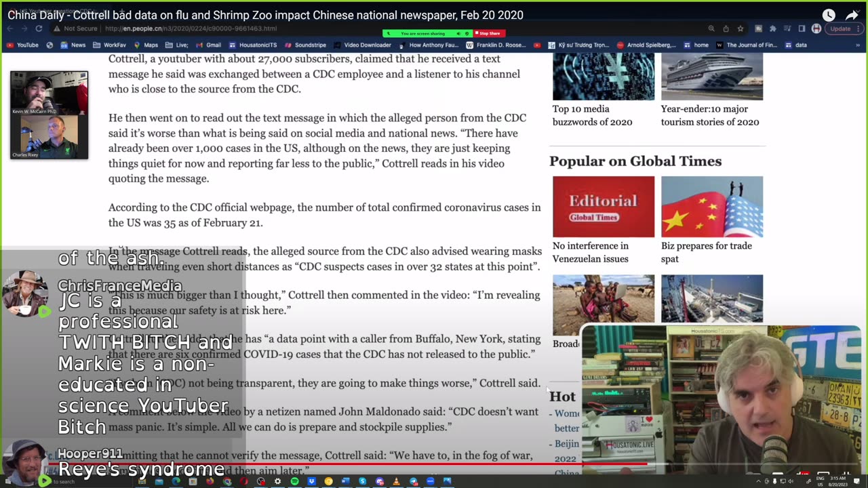Open the media control playlist icon
Image resolution: width=868 pixels, height=488 pixels.
(787, 28)
